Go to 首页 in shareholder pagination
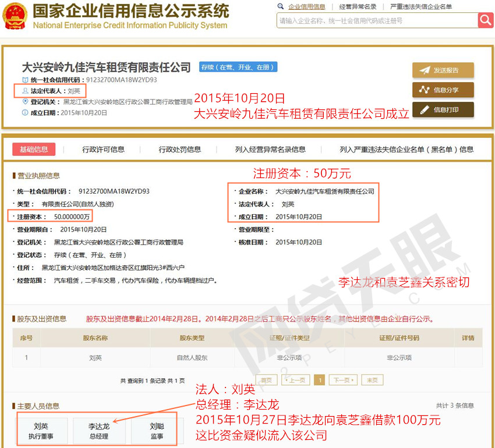 (266, 380)
